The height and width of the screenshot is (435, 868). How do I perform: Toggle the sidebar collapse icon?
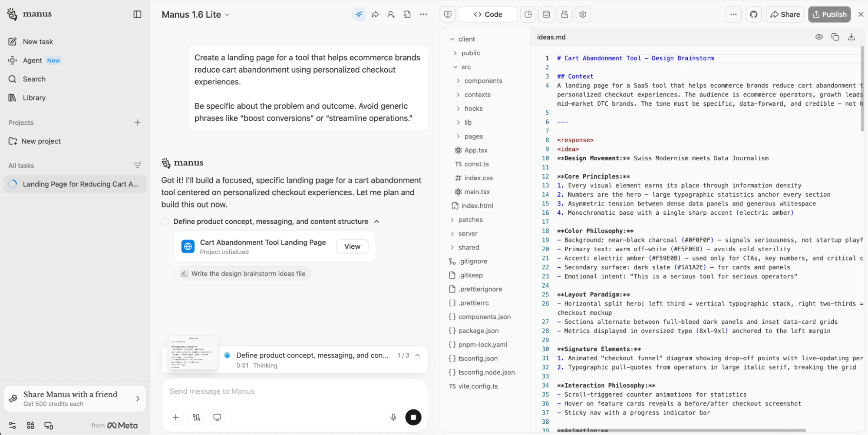137,14
